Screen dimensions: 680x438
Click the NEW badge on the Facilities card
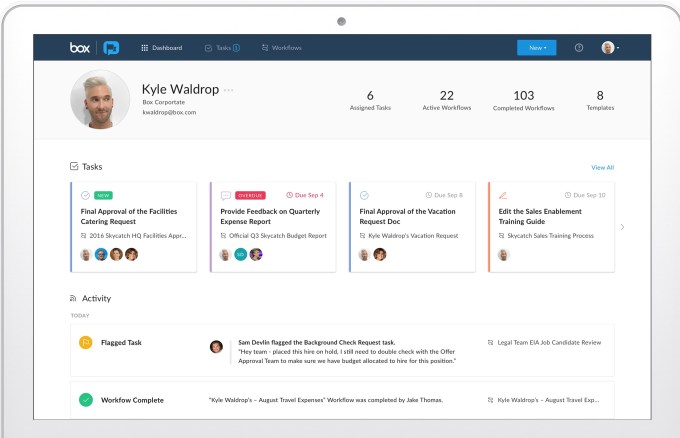tap(103, 196)
